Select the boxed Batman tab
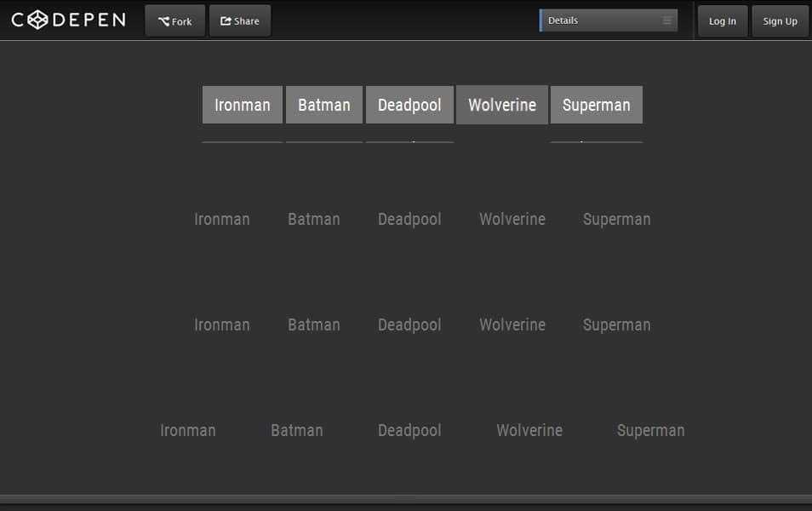812x511 pixels. click(x=324, y=105)
